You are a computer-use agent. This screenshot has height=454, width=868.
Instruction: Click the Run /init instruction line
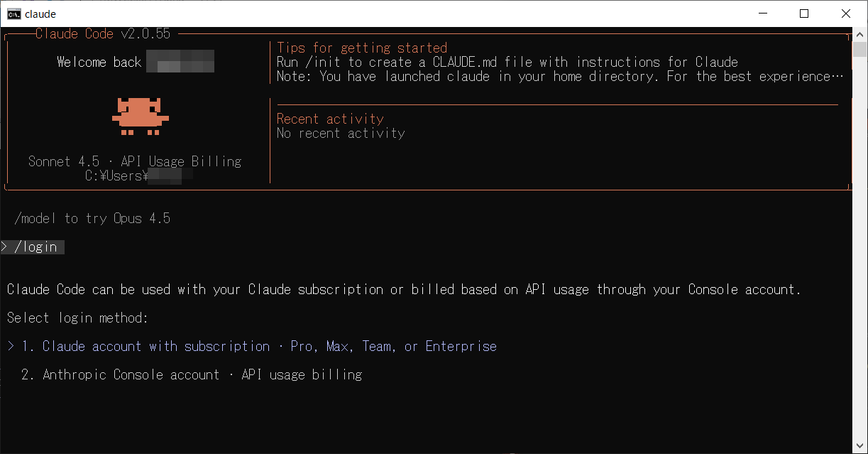pos(507,62)
